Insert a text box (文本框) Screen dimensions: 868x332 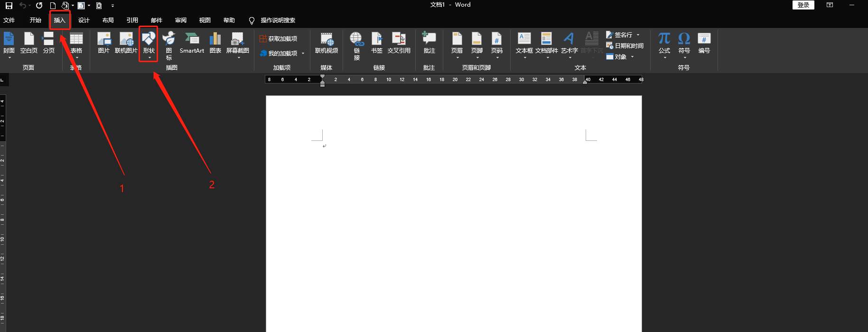pos(524,45)
